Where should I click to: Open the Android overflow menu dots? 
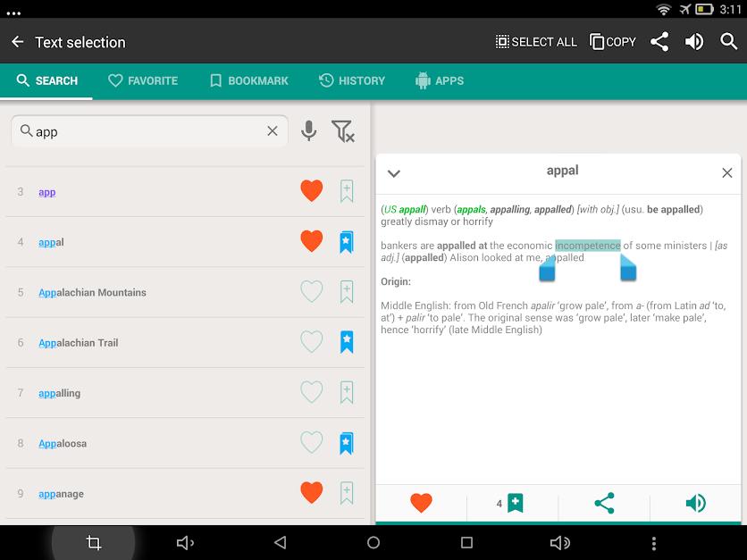coord(654,543)
